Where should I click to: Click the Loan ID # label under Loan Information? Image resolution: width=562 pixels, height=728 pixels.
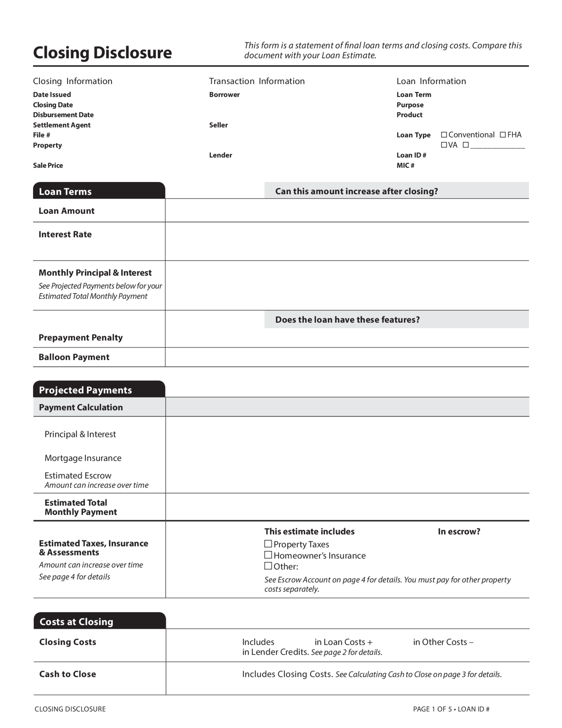point(411,155)
